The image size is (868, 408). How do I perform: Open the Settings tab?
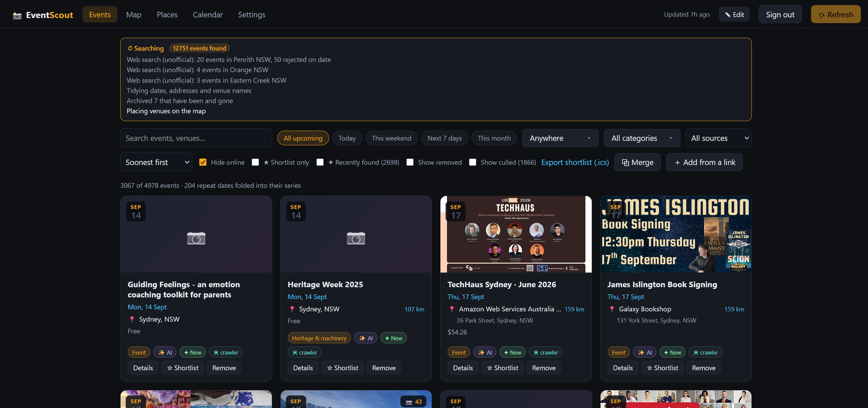[252, 15]
